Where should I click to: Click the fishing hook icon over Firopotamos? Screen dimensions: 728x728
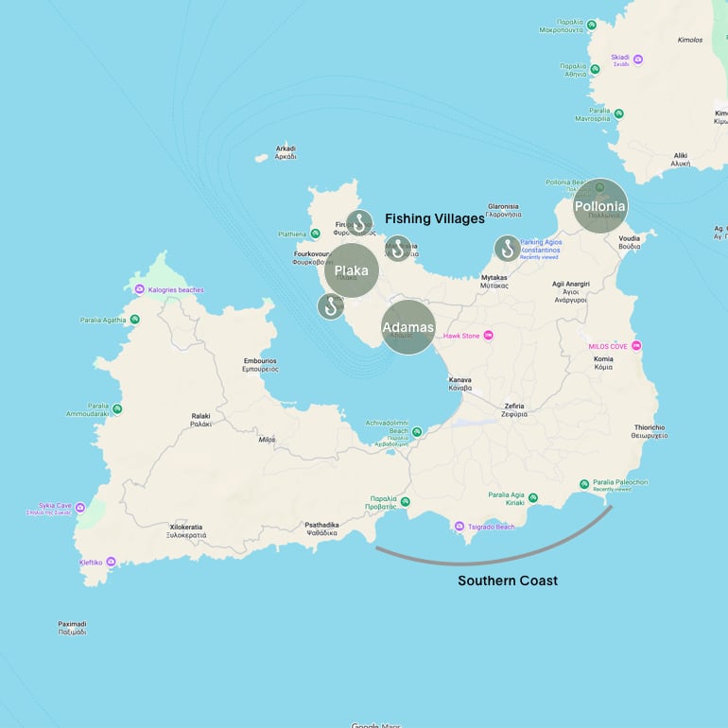point(359,223)
